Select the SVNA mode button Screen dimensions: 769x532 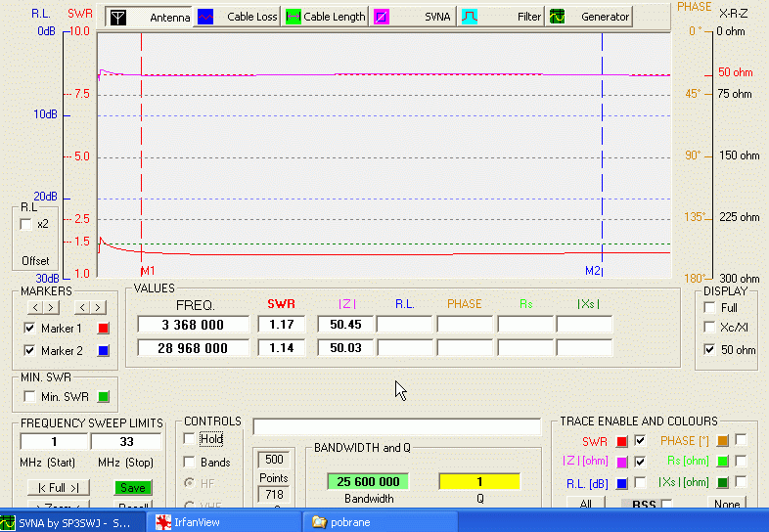pyautogui.click(x=412, y=17)
